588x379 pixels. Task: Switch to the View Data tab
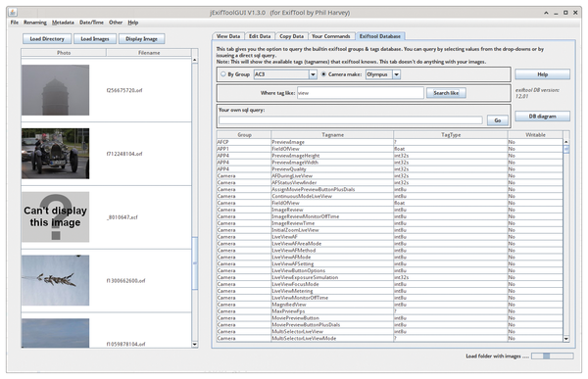pos(228,36)
